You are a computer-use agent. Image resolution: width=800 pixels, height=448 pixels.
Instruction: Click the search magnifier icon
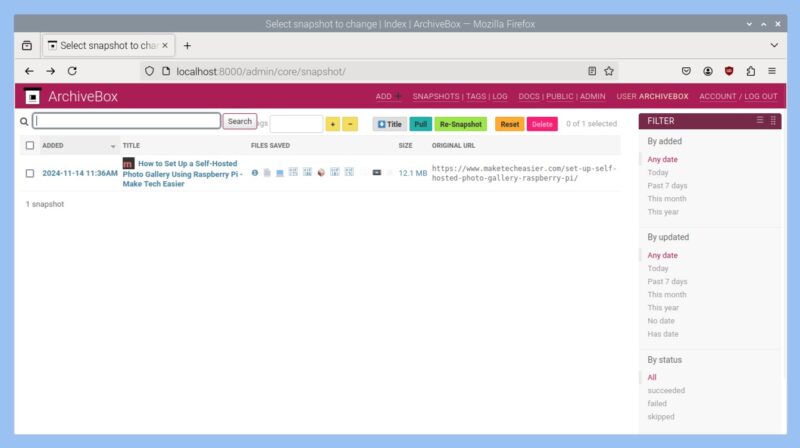(24, 121)
